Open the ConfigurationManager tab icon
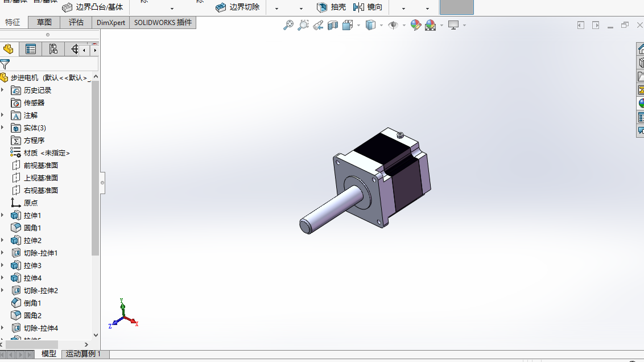Screen dimensions: 644x362 point(53,50)
